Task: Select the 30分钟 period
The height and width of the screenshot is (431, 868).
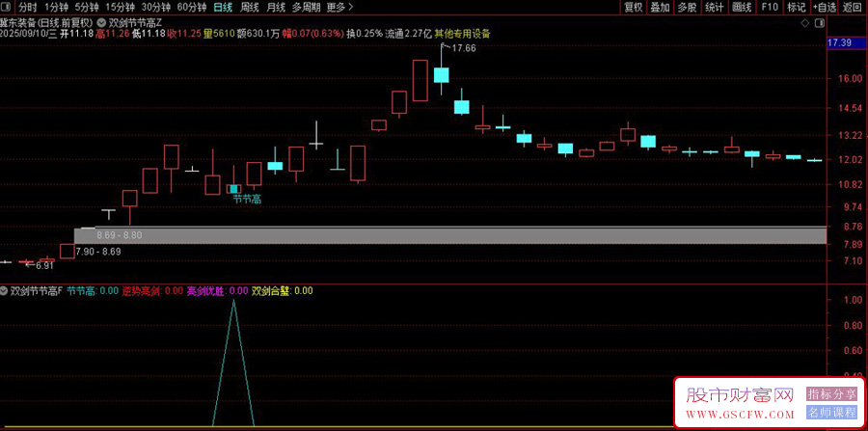Action: pos(155,7)
